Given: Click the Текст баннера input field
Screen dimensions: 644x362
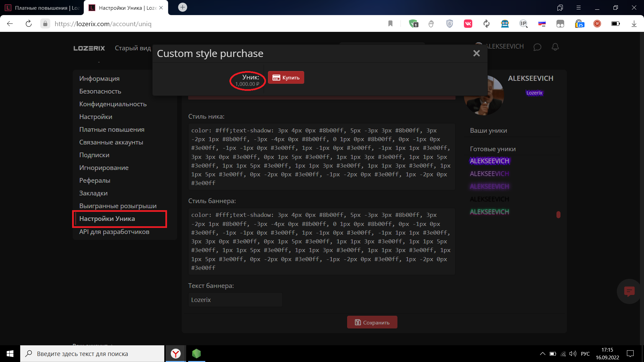Looking at the screenshot, I should point(235,300).
